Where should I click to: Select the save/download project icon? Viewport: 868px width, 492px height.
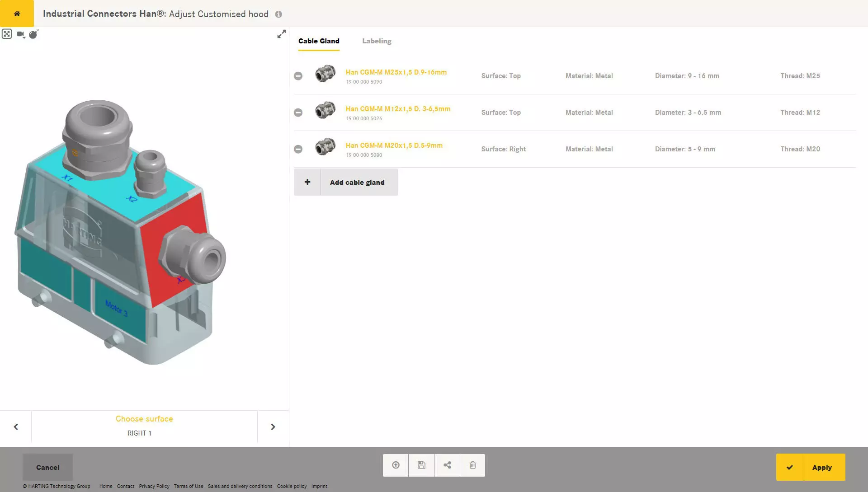click(421, 465)
